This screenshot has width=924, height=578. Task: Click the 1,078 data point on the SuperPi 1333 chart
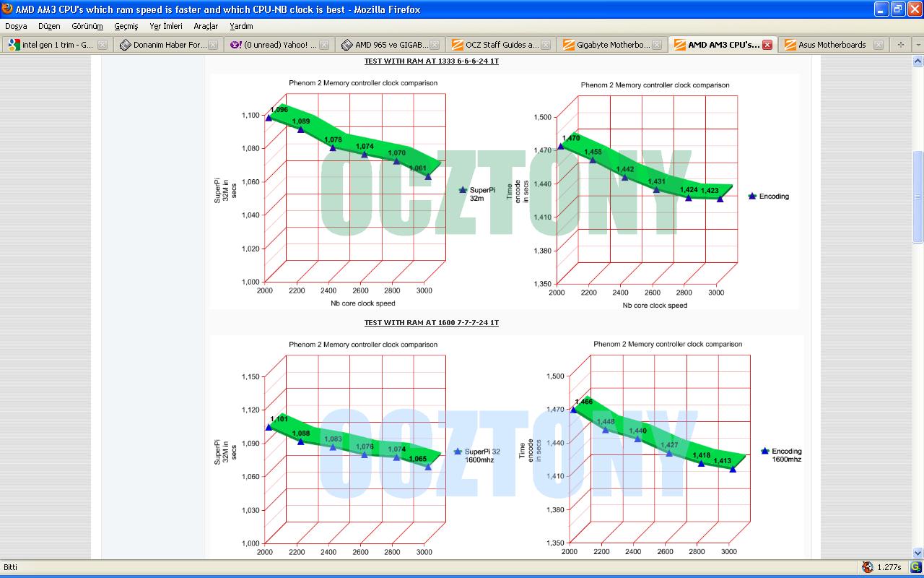(x=333, y=147)
